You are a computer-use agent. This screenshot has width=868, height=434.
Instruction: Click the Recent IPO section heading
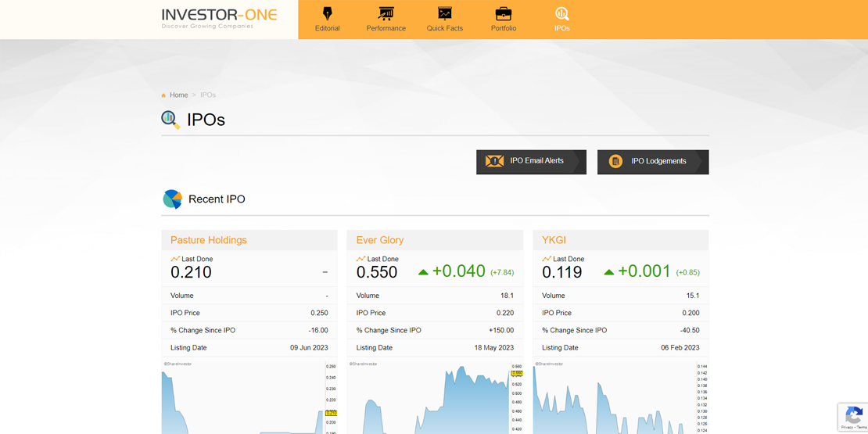(x=217, y=199)
